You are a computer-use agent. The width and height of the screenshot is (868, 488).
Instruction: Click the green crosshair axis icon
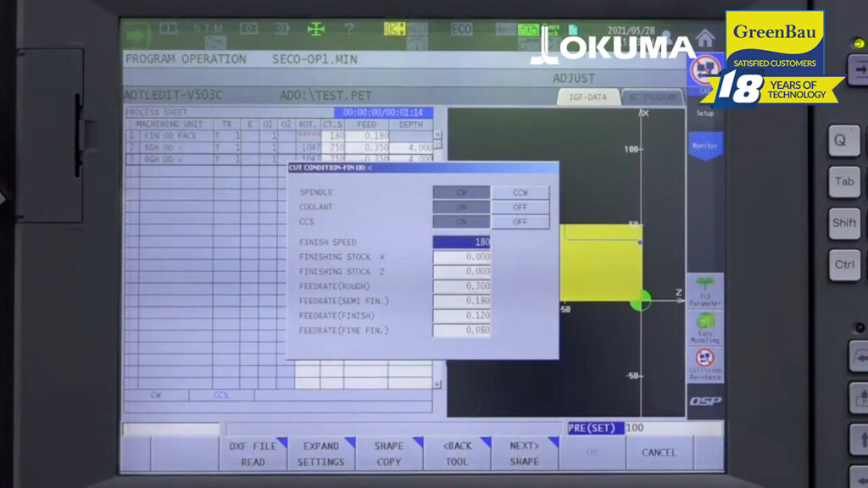315,29
